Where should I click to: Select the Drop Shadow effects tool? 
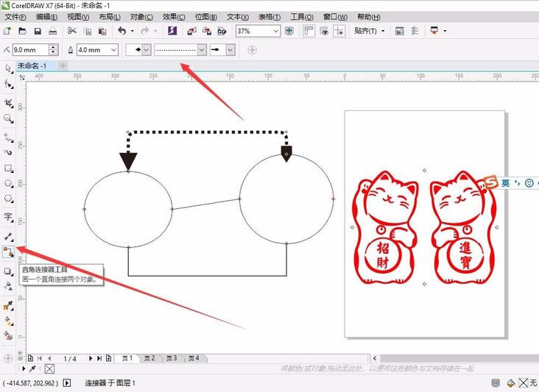(x=9, y=271)
